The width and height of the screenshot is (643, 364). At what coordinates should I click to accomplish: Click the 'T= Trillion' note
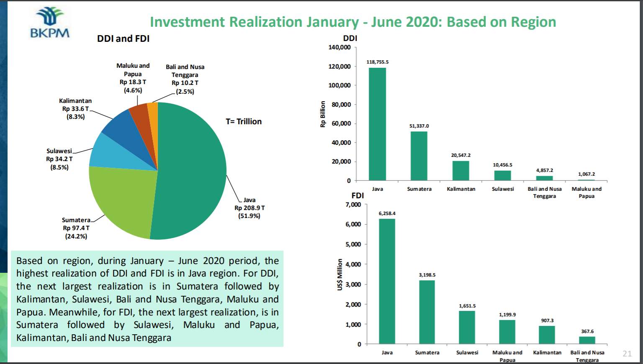pos(244,121)
